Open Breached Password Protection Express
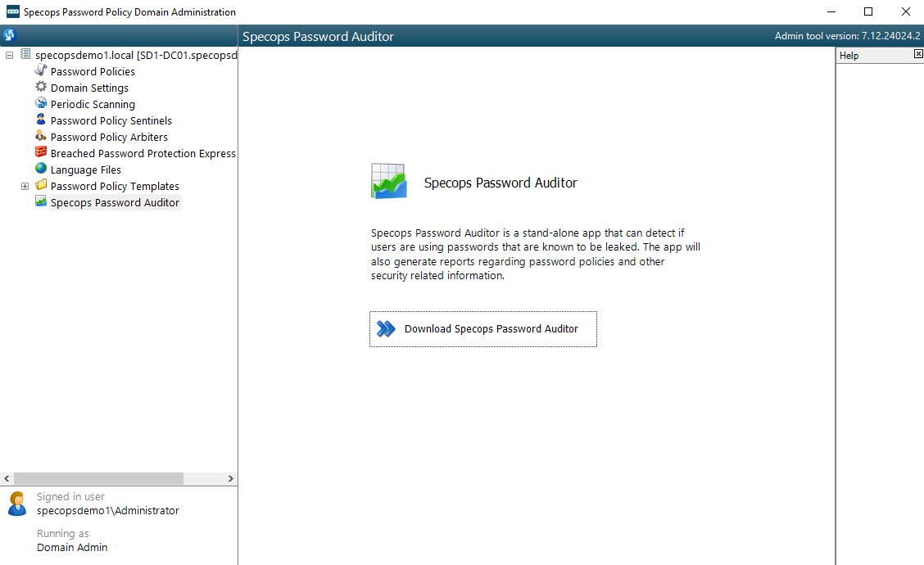 click(143, 154)
